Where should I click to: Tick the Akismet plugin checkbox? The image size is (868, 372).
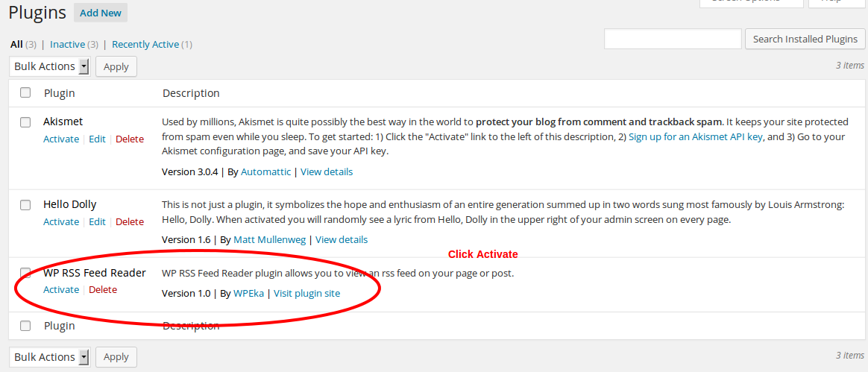pyautogui.click(x=25, y=122)
